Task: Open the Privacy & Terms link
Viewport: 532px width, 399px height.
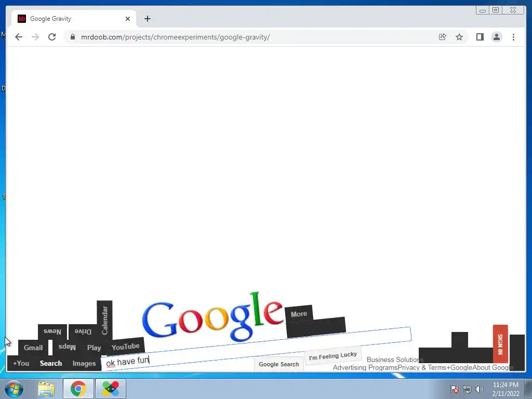Action: point(422,367)
